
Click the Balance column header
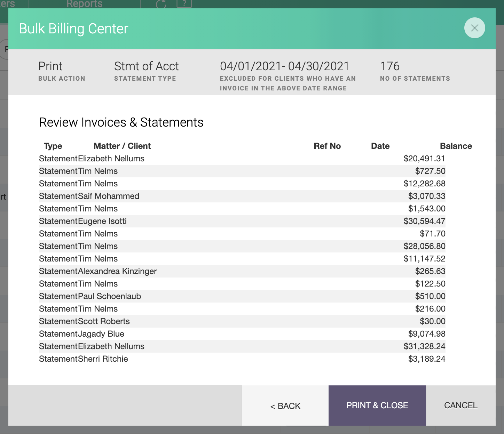pyautogui.click(x=456, y=146)
